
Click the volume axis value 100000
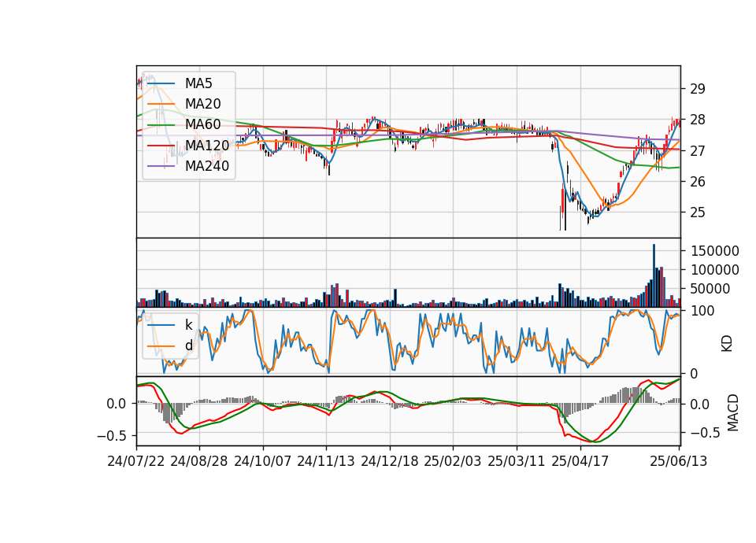[715, 270]
